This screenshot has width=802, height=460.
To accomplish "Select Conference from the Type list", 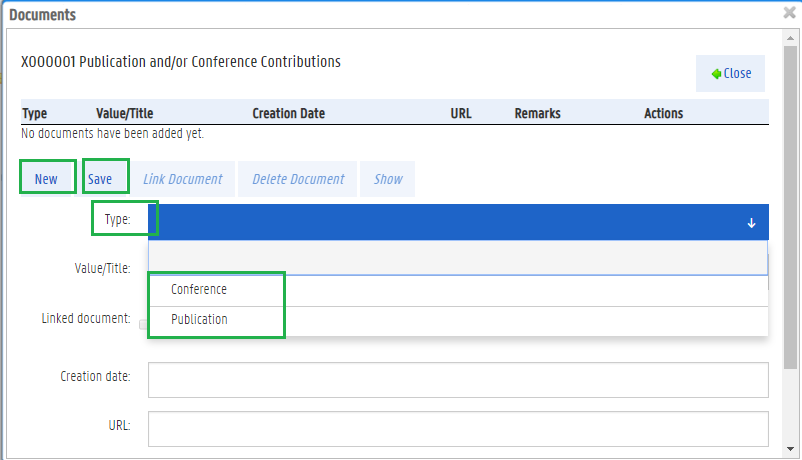I will coord(199,290).
